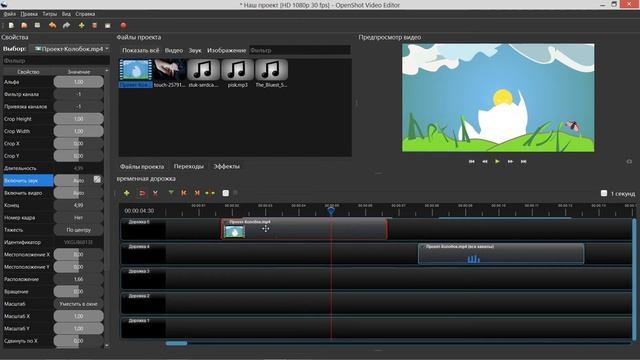This screenshot has width=640, height=360.
Task: Toggle the snapping magnet icon on timeline toolbar
Action: (x=142, y=193)
